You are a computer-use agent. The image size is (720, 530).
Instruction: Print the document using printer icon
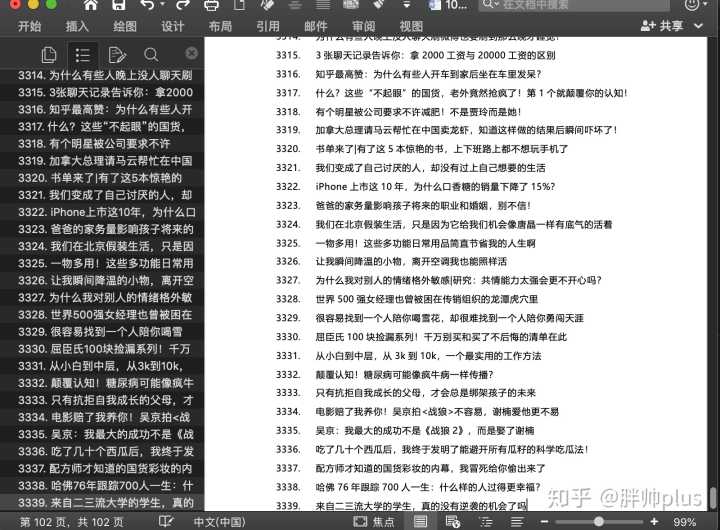point(211,5)
